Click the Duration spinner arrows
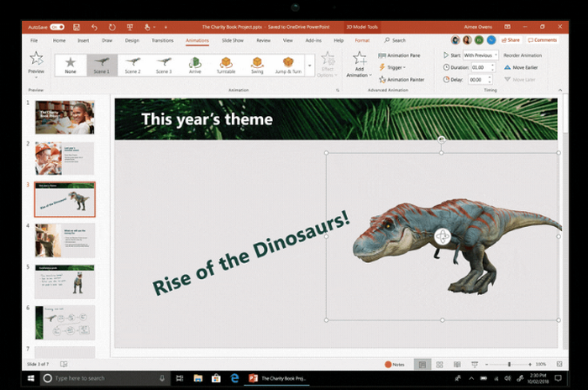The height and width of the screenshot is (390, 588). (492, 67)
